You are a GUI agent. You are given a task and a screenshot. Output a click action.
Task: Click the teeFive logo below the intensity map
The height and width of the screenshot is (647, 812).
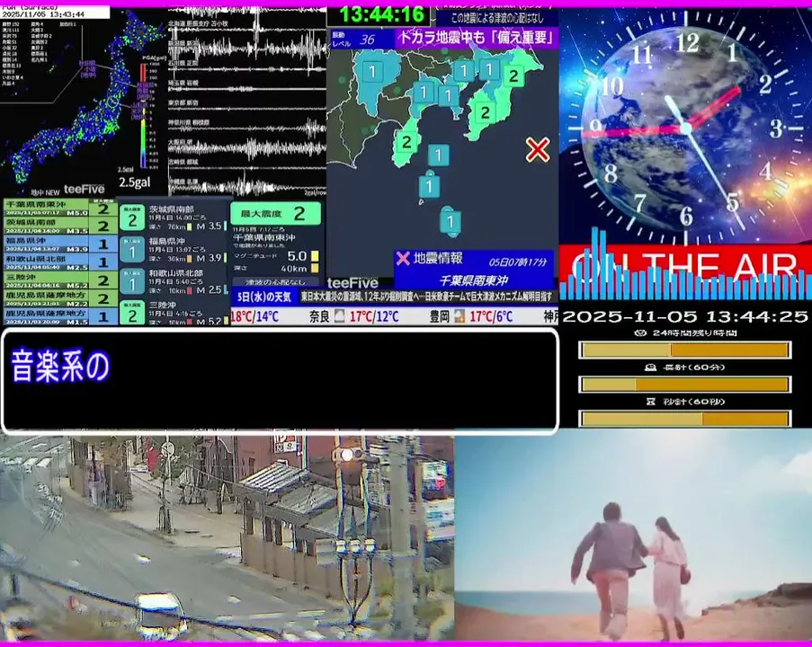352,282
